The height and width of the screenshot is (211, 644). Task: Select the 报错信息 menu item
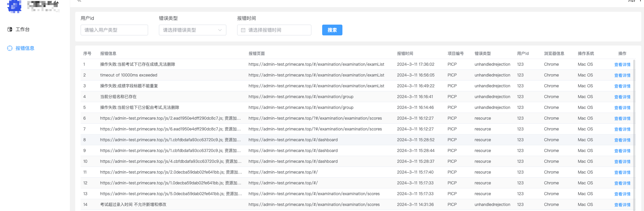click(x=25, y=48)
